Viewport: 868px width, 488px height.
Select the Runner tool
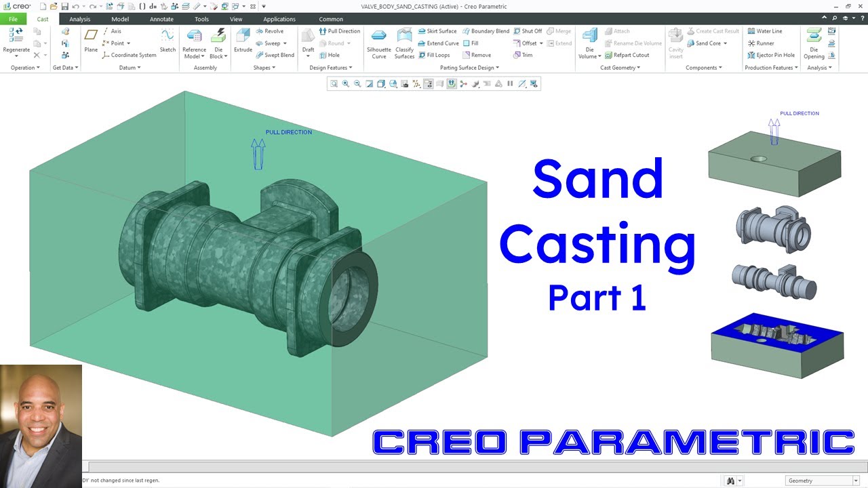pyautogui.click(x=760, y=43)
